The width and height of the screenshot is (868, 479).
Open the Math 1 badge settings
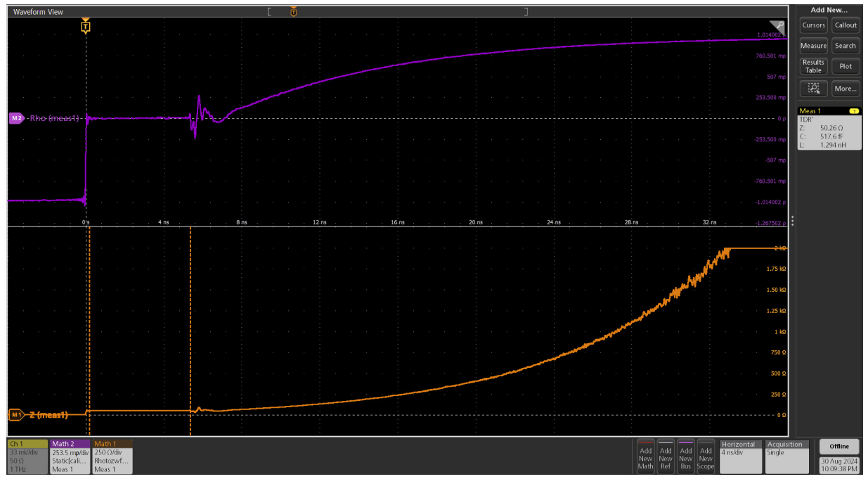[x=112, y=456]
